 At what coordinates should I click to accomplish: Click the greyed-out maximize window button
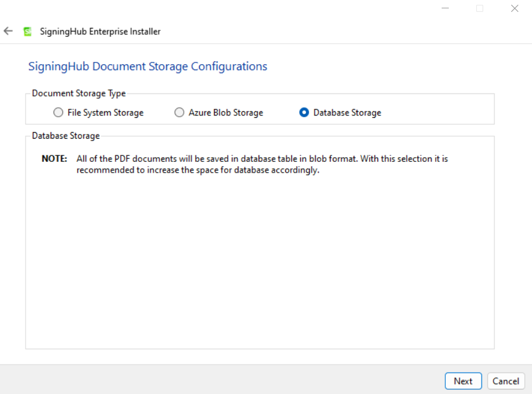[x=480, y=8]
